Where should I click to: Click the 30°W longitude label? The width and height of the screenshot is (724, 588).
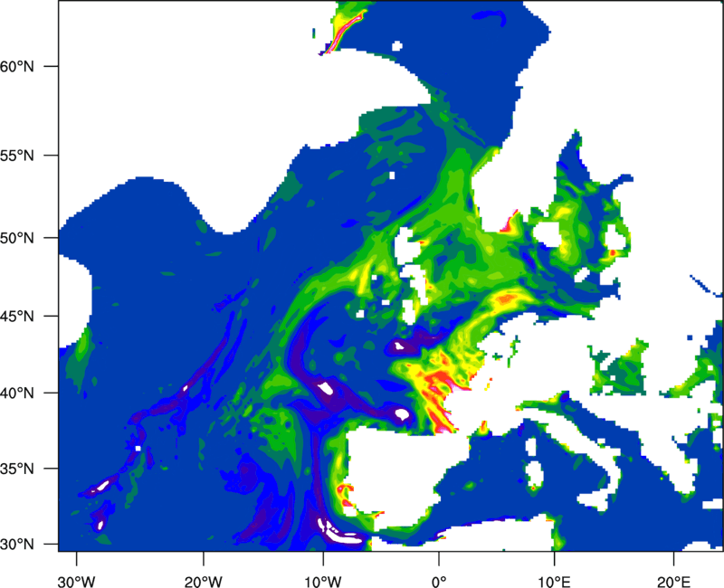77,582
